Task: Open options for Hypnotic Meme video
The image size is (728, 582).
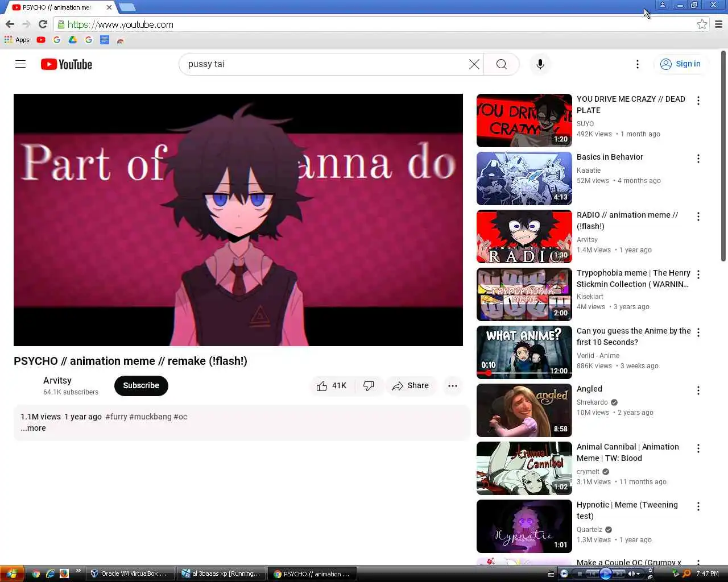Action: [698, 506]
